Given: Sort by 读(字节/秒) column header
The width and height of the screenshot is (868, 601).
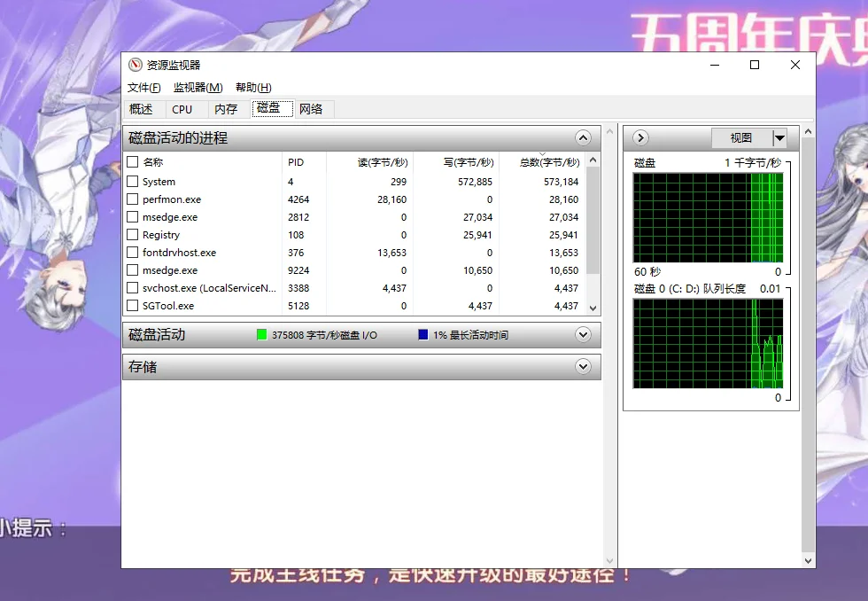Looking at the screenshot, I should tap(370, 162).
